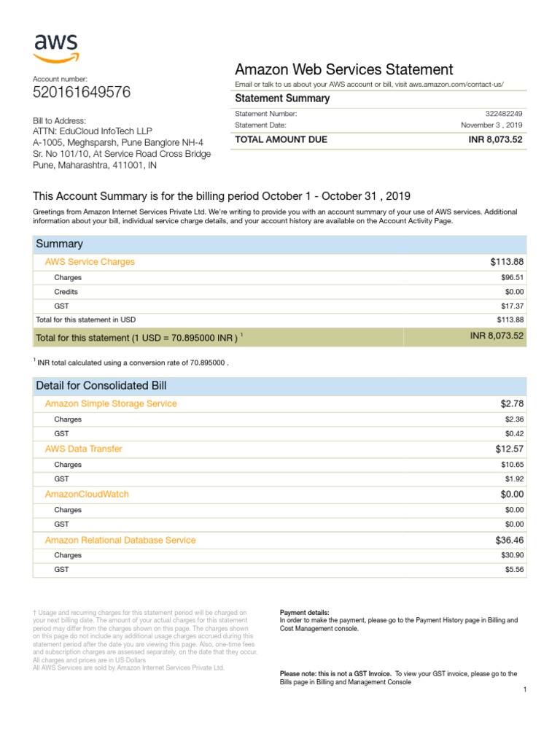Select the Total for this statement in USD row

coord(85,320)
